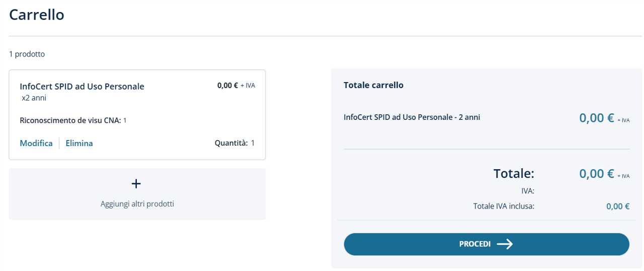The height and width of the screenshot is (271, 644).
Task: Click the "x2 anni" duration text
Action: 34,98
